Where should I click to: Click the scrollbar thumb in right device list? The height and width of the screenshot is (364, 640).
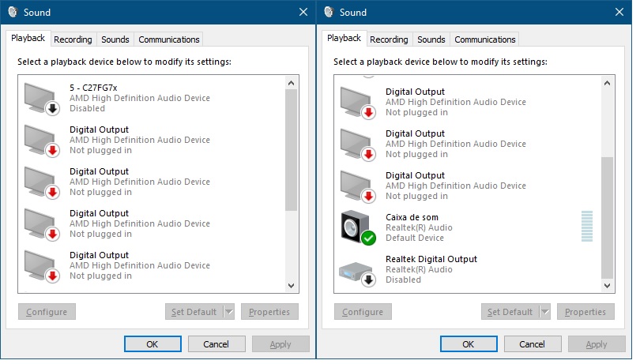[607, 217]
